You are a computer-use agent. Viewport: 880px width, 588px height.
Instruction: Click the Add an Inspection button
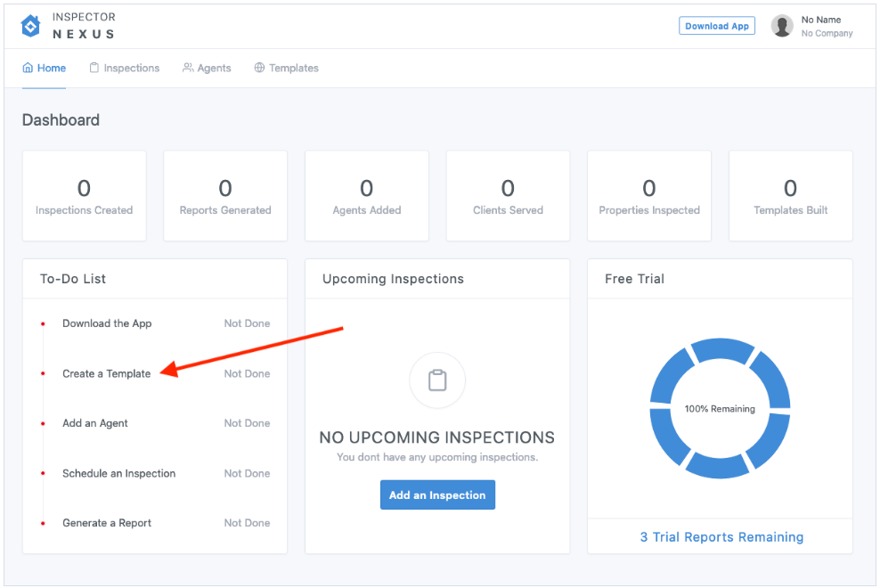437,495
